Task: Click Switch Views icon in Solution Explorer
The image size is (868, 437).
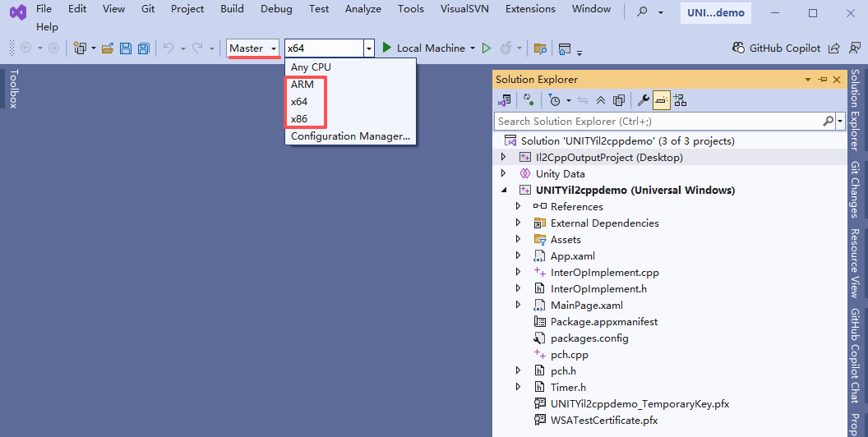Action: pyautogui.click(x=502, y=100)
